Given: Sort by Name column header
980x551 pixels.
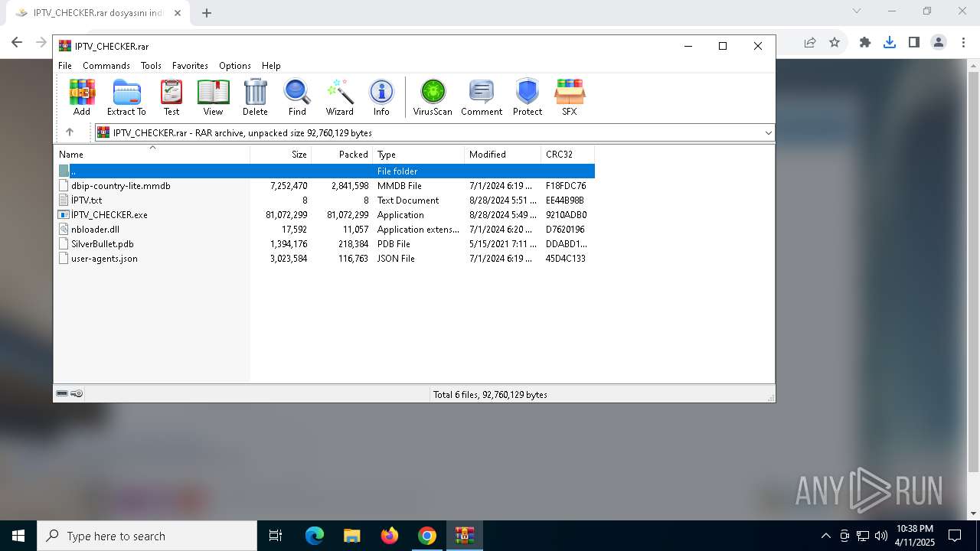Looking at the screenshot, I should click(x=152, y=155).
